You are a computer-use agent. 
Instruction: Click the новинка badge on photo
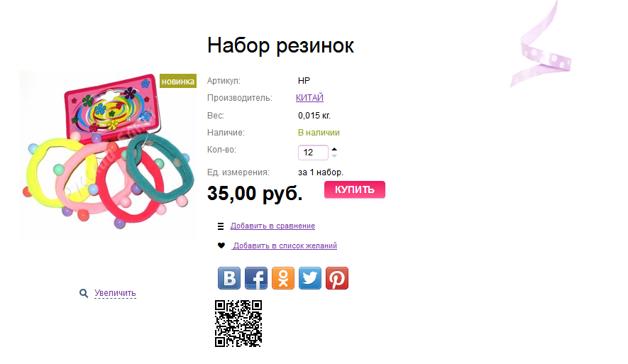[178, 82]
